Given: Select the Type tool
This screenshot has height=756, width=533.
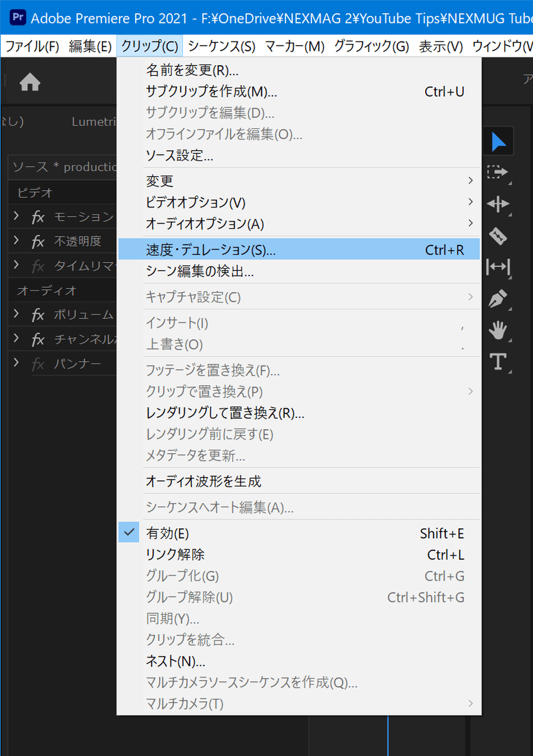Looking at the screenshot, I should (498, 361).
